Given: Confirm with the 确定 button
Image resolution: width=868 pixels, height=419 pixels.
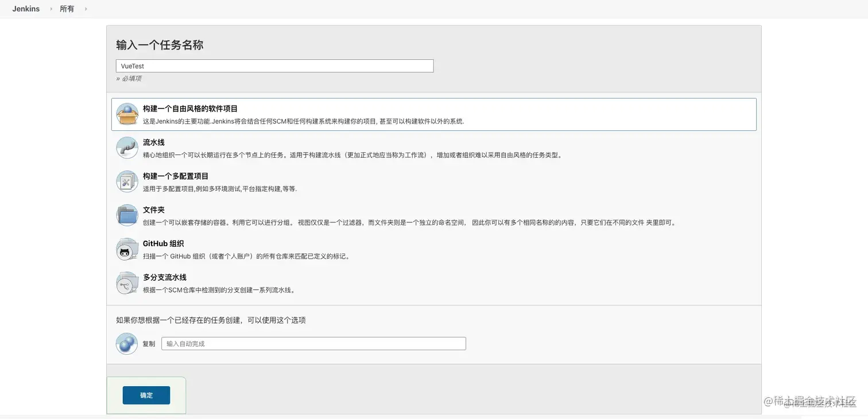Looking at the screenshot, I should tap(146, 395).
